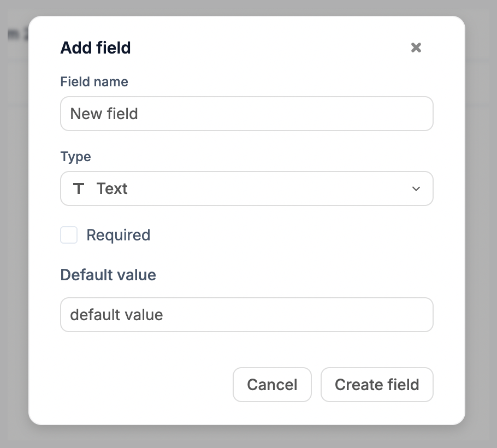Click the dimmed backdrop outside the dialog
Viewport: 497px width, 448px height.
click(x=481, y=219)
